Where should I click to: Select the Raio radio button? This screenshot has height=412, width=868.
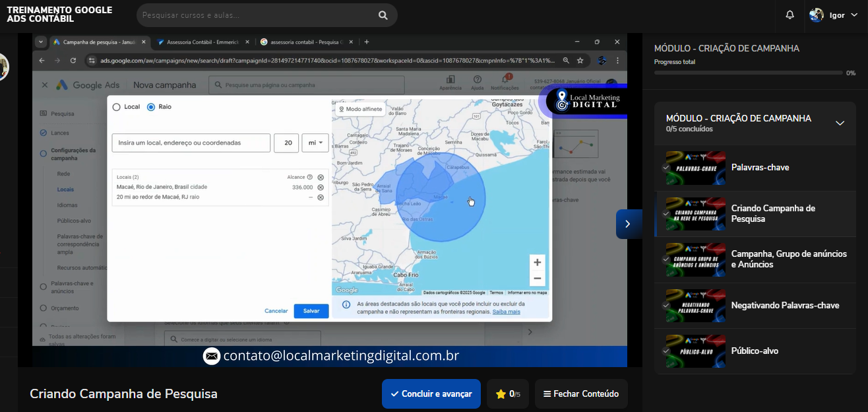150,106
